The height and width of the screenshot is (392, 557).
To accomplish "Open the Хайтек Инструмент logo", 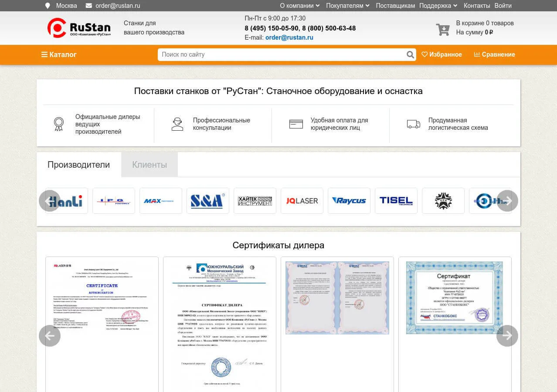I will coord(255,201).
